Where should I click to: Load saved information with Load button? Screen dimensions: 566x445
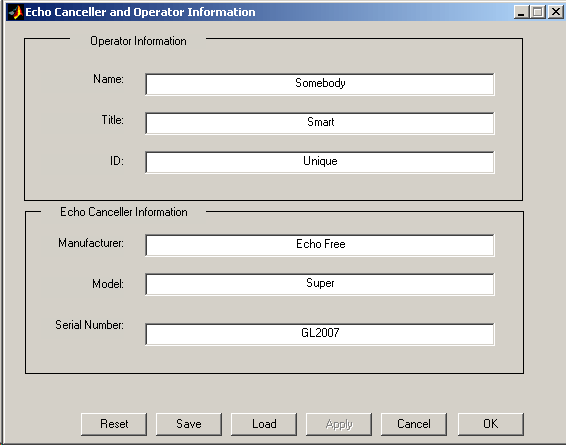point(264,424)
